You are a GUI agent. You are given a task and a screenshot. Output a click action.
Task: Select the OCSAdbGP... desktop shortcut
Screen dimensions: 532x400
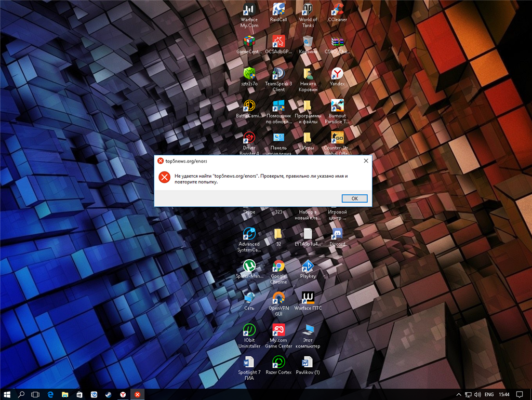pyautogui.click(x=278, y=45)
